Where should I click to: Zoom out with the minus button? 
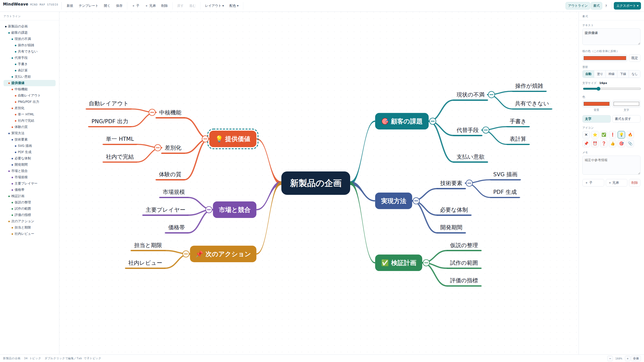tap(610, 358)
